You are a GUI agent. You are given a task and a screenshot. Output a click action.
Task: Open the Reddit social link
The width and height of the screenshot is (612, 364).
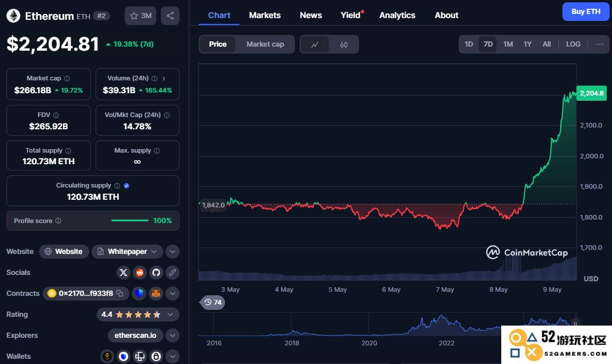[x=140, y=273]
